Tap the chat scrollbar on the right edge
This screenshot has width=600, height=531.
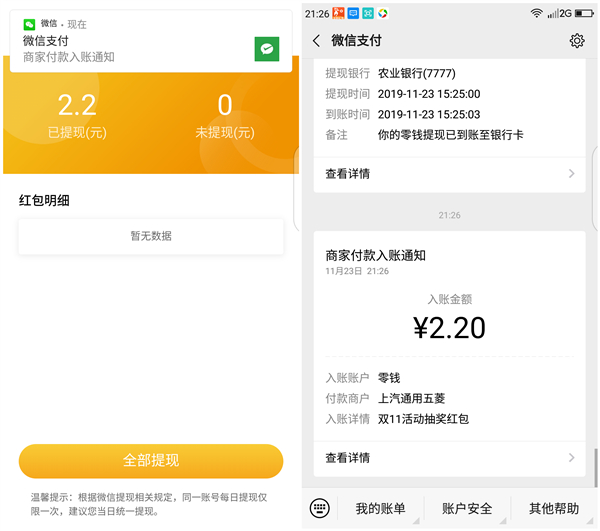[x=595, y=468]
